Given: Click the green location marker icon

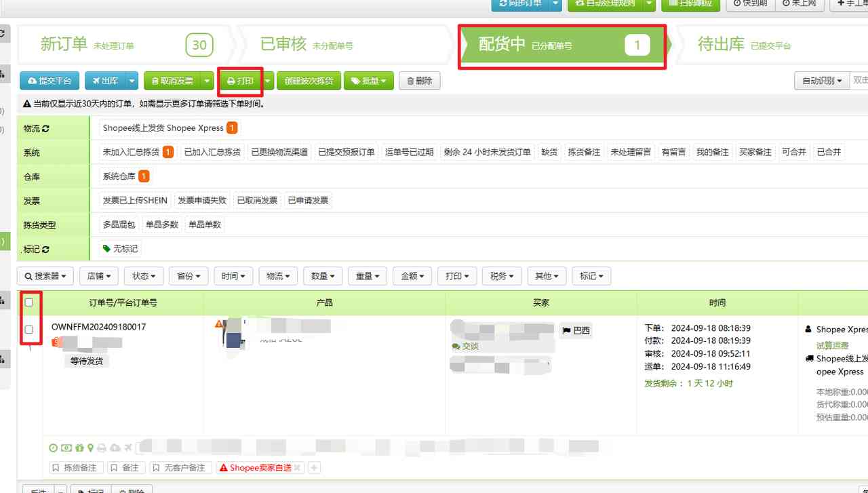Looking at the screenshot, I should point(91,448).
